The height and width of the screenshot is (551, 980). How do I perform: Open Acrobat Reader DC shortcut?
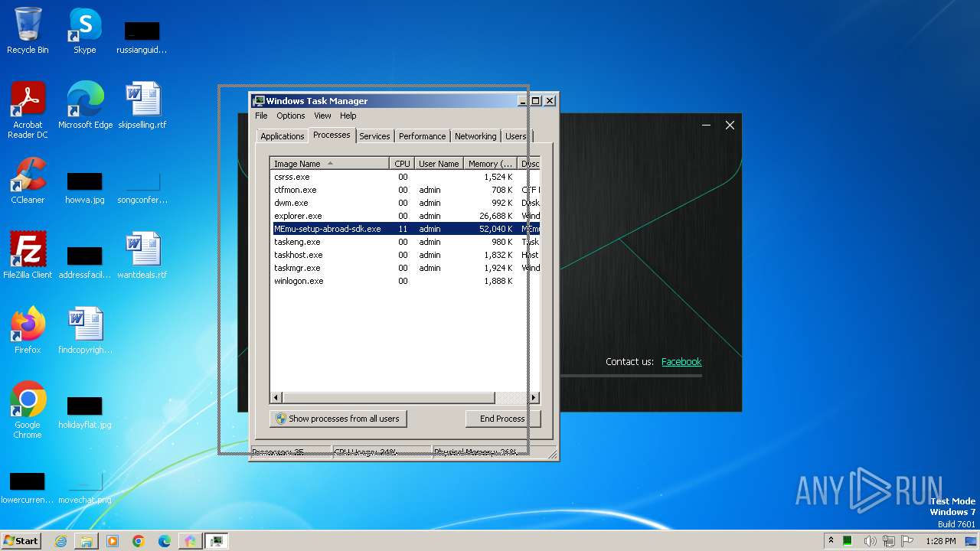pyautogui.click(x=28, y=110)
